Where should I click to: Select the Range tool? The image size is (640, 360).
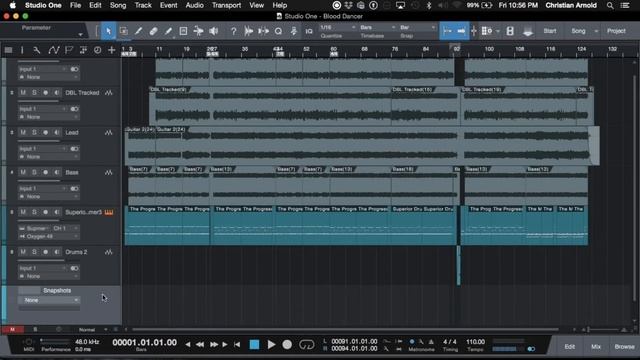[124, 31]
